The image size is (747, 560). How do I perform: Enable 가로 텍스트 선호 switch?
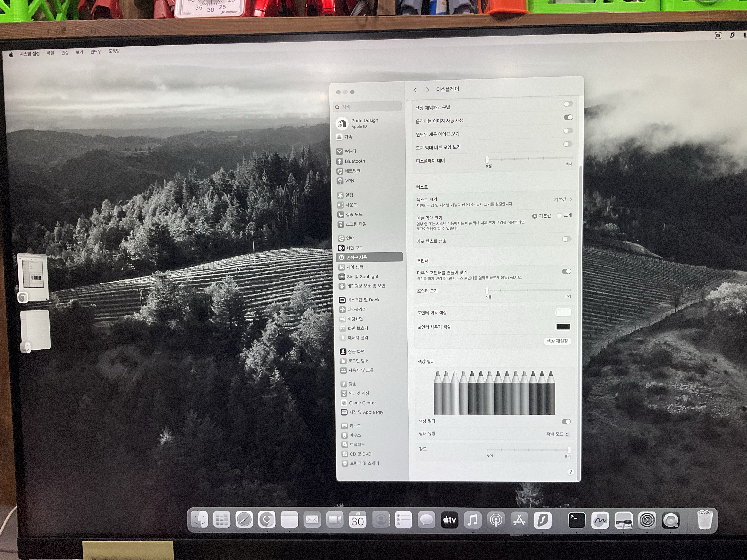click(567, 239)
